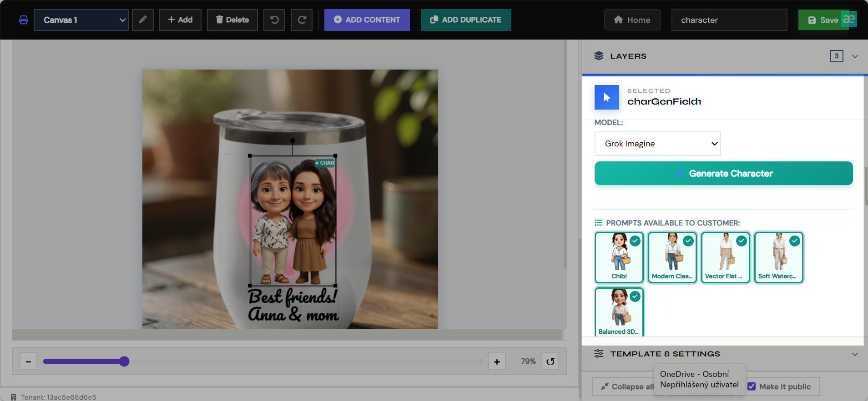Open the Grok Imagine model dropdown
Viewport: 868px width, 401px height.
click(657, 144)
